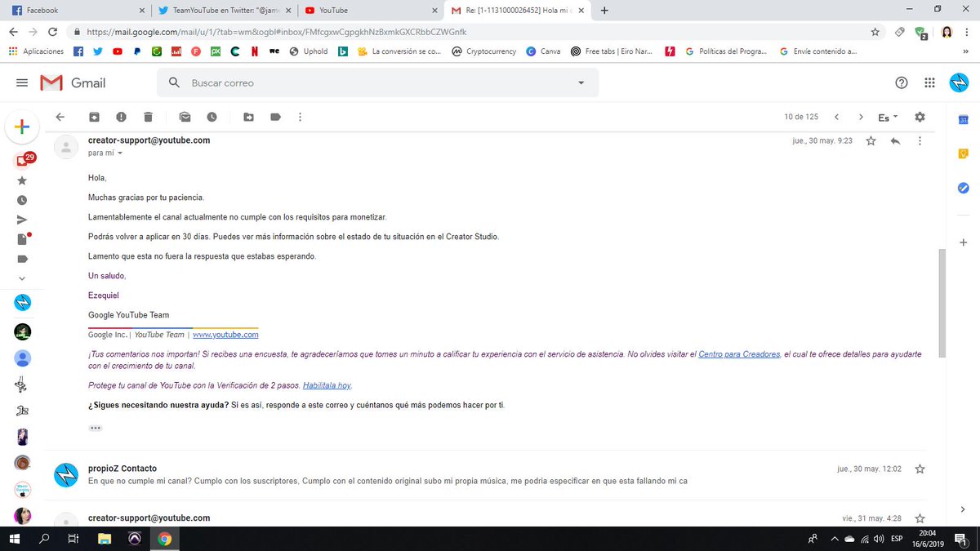Snooze the conversation with clock icon

(x=212, y=117)
